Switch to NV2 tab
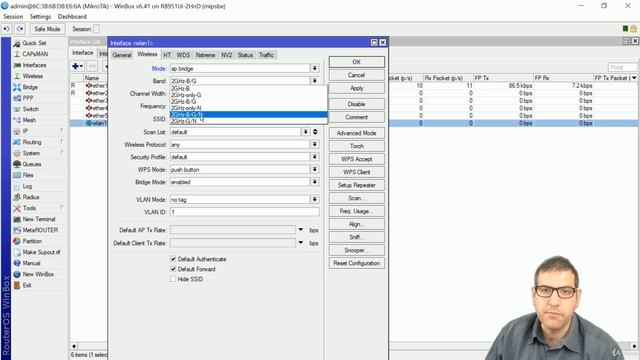Viewport: 640px width, 360px height. point(227,55)
